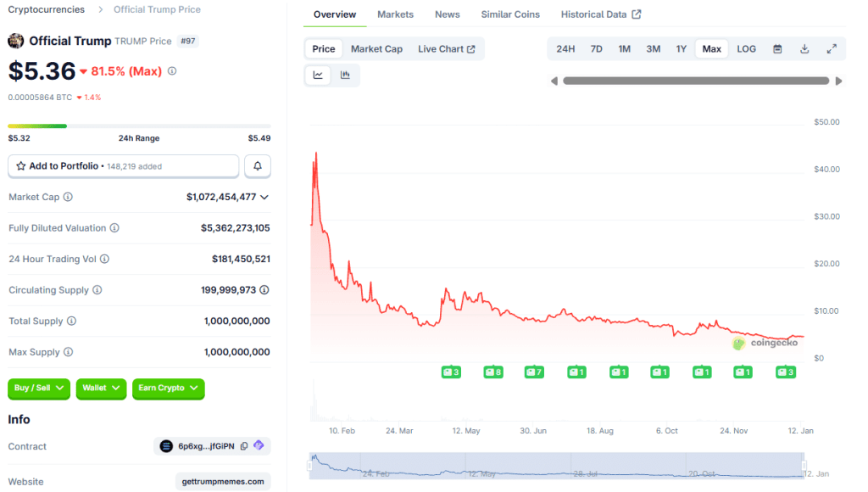This screenshot has width=868, height=492.
Task: Open the Buy / Sell dropdown
Action: click(x=38, y=388)
